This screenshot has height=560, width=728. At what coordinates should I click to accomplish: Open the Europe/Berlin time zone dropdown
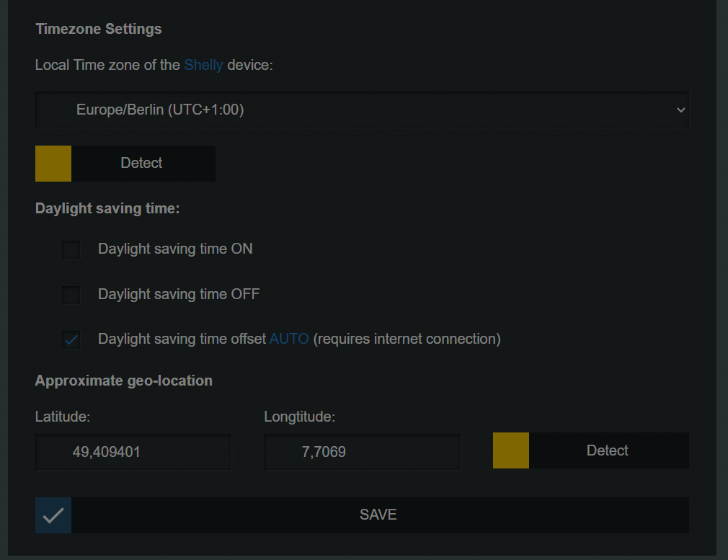pyautogui.click(x=362, y=110)
